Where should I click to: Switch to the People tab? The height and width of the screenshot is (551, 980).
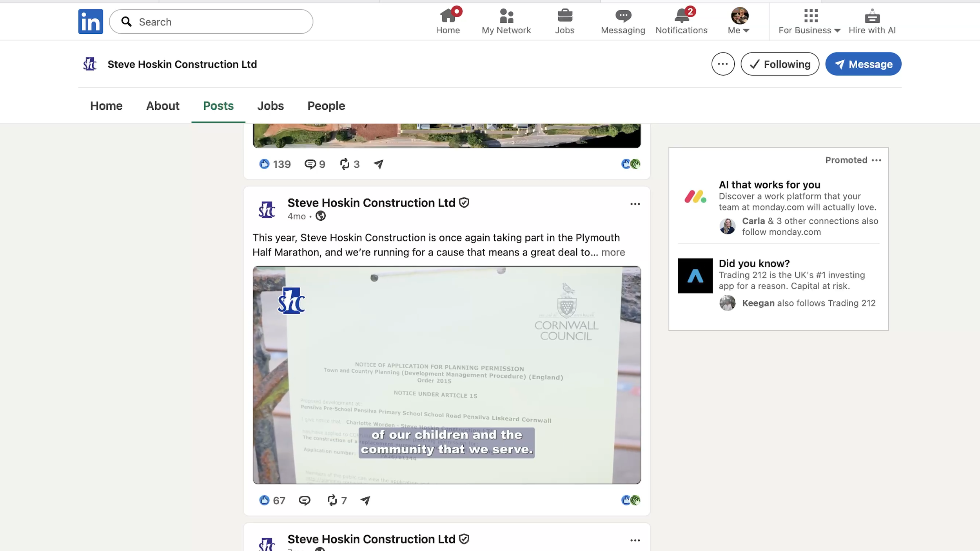tap(326, 106)
